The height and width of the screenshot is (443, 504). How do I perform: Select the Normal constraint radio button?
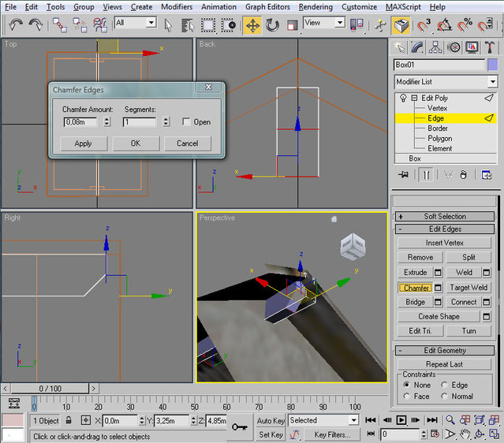pos(445,396)
